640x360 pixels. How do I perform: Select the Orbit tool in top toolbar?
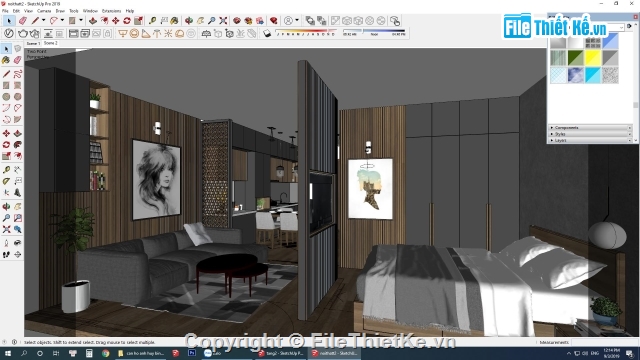(x=189, y=20)
